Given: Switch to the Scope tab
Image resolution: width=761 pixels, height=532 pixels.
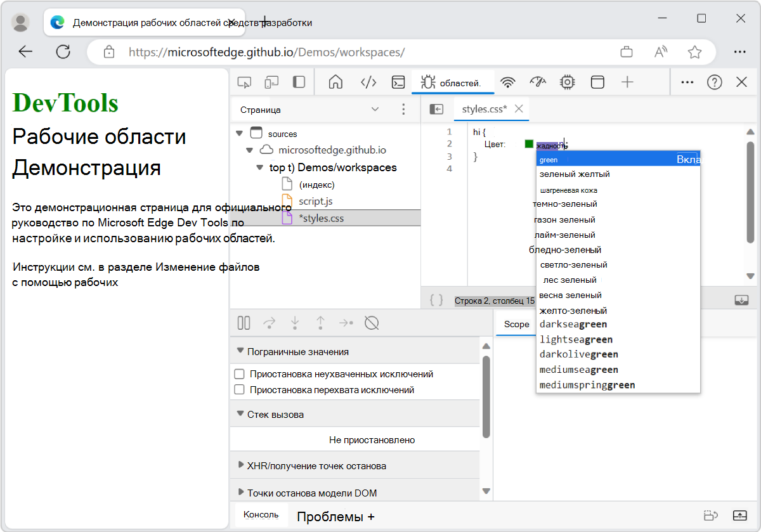Looking at the screenshot, I should [516, 324].
